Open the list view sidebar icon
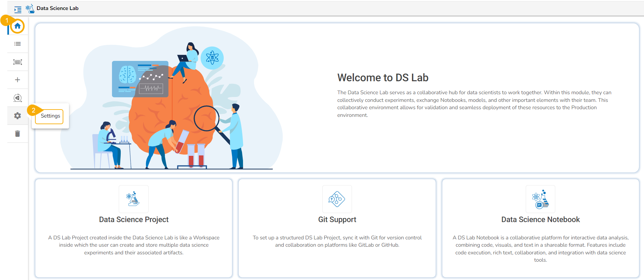 [18, 44]
